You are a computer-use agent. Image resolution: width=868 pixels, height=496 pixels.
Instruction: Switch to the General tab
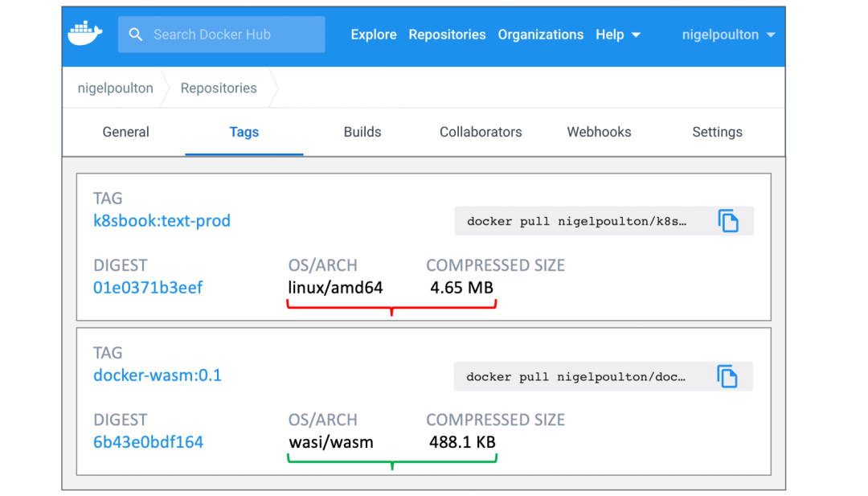(x=125, y=132)
